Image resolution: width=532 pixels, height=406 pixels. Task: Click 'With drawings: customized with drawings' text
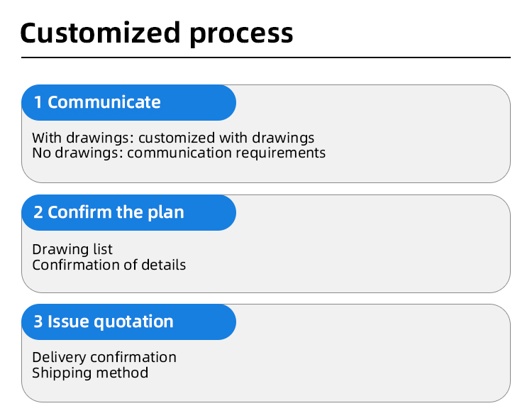173,138
